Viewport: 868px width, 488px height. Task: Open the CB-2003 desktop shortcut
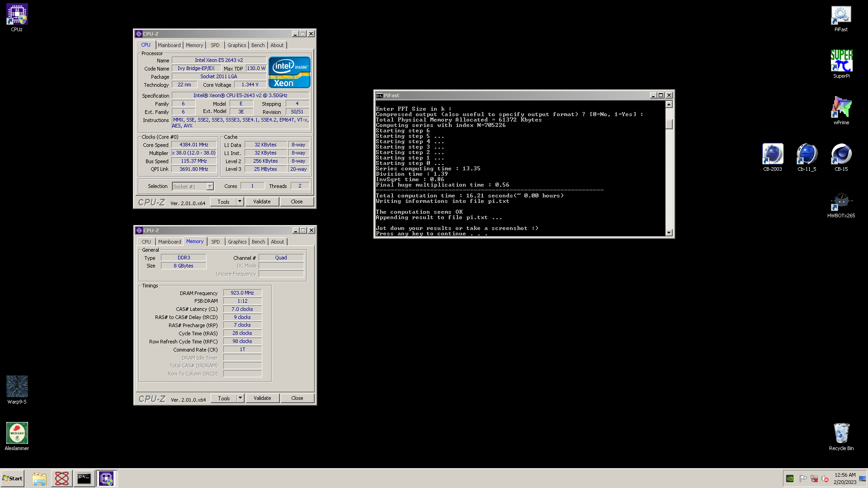[x=772, y=157]
